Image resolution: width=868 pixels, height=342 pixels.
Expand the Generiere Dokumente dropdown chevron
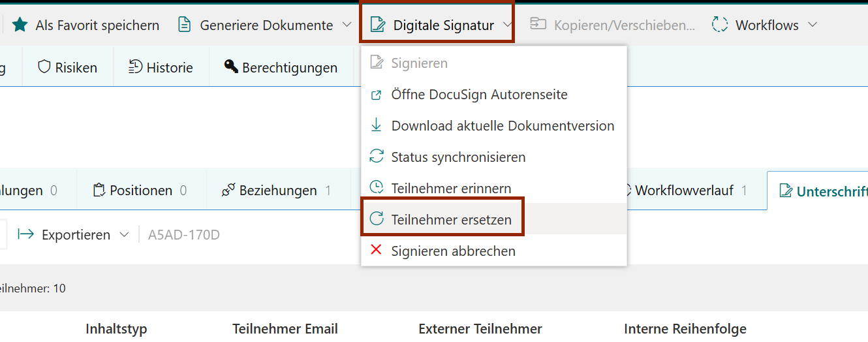(x=347, y=25)
